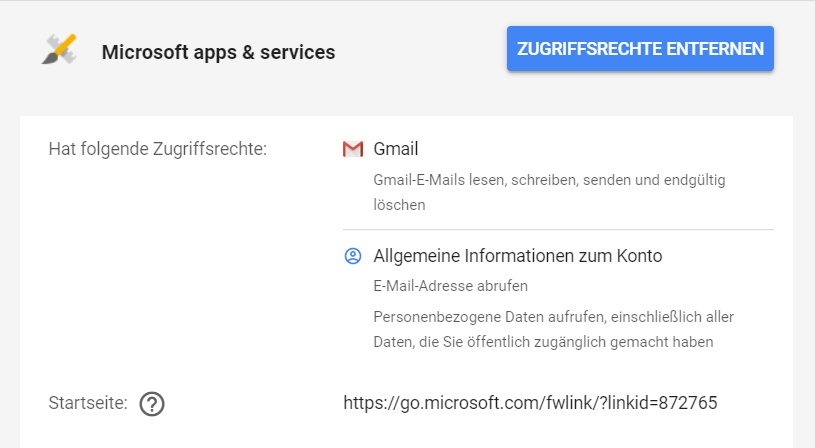Click the Microsoft apps & services heading
Viewport: 815px width, 448px height.
218,52
